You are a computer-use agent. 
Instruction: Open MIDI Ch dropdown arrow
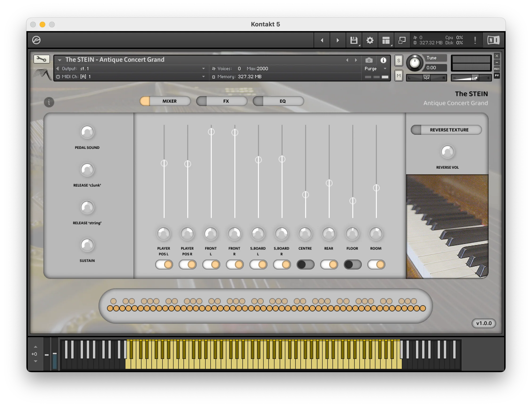[203, 77]
